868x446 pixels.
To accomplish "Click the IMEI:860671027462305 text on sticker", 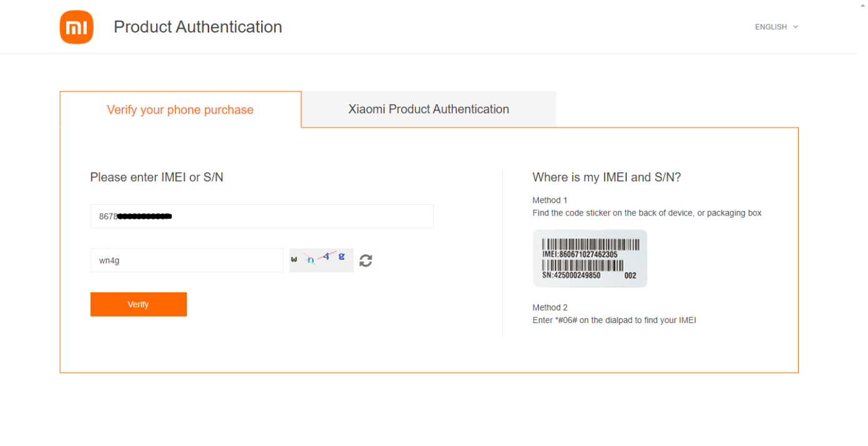I will click(579, 254).
